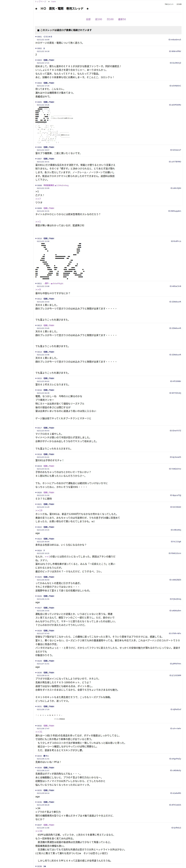Click ID:m6oxbmu5 on post 0001
Screen dimensions: 186x868
175,40
